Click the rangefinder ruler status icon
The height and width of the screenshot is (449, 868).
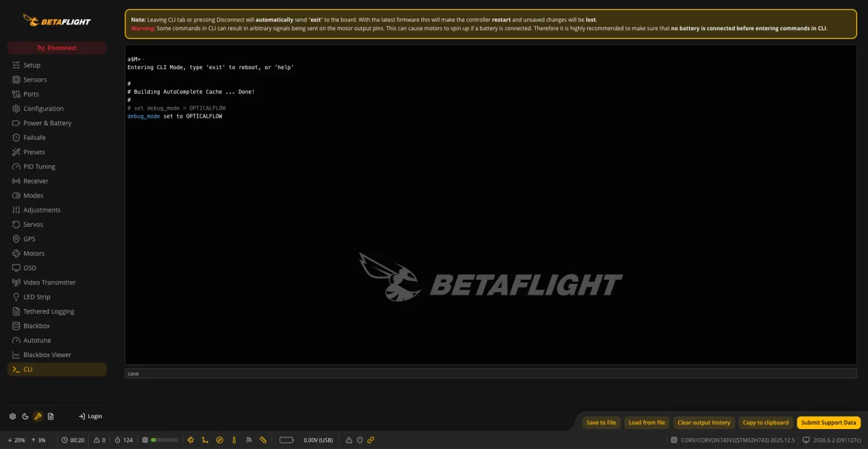pos(263,440)
